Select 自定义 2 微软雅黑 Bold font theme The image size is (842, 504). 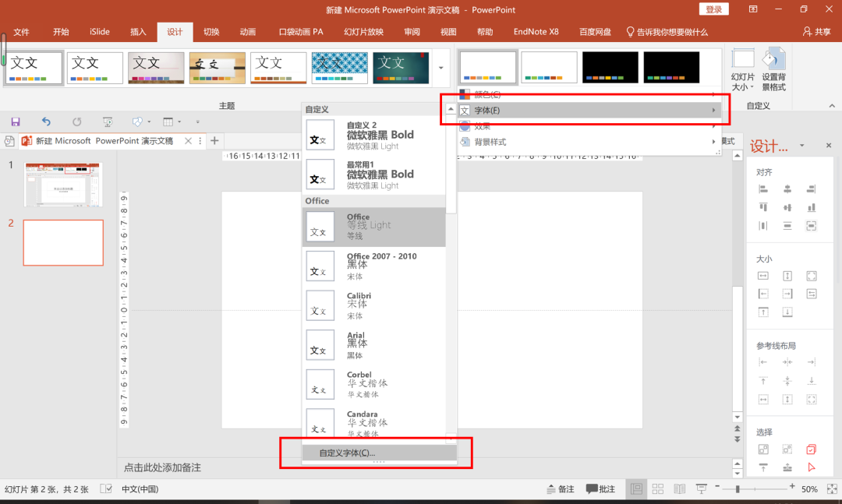coord(373,135)
